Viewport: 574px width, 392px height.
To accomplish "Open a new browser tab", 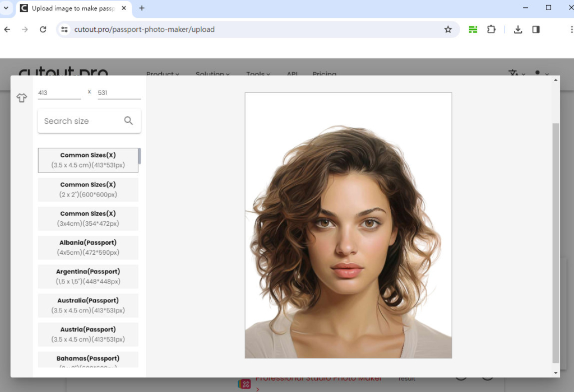I will point(142,8).
